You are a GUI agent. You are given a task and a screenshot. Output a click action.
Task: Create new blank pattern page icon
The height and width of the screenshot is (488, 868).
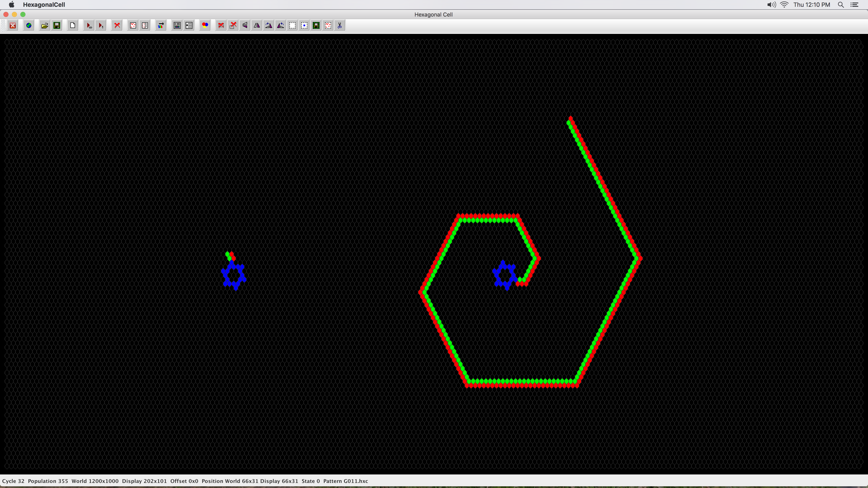[x=72, y=26]
